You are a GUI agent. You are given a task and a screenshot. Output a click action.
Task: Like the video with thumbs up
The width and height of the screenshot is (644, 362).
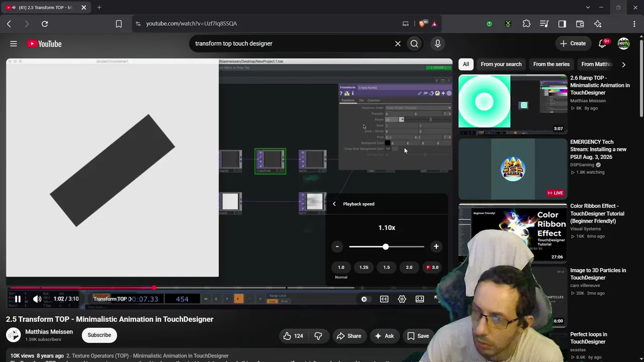[x=293, y=336]
